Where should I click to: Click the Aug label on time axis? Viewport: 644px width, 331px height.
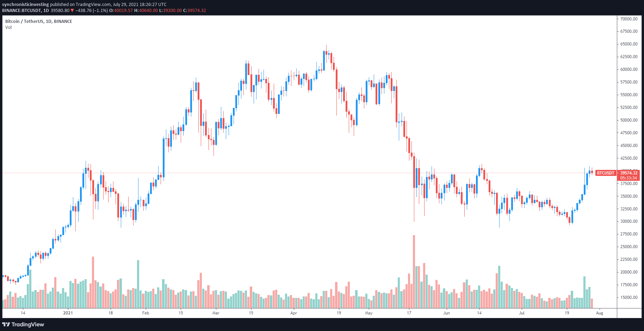point(600,313)
